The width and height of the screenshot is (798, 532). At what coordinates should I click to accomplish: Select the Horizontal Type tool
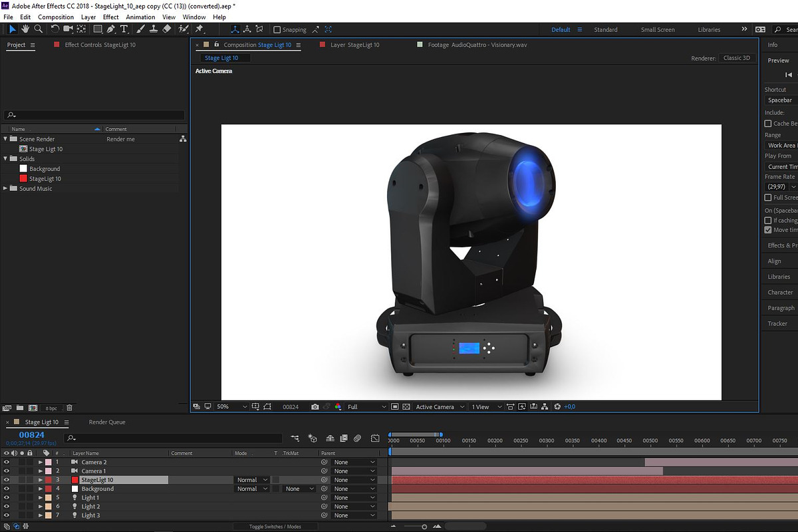(124, 29)
